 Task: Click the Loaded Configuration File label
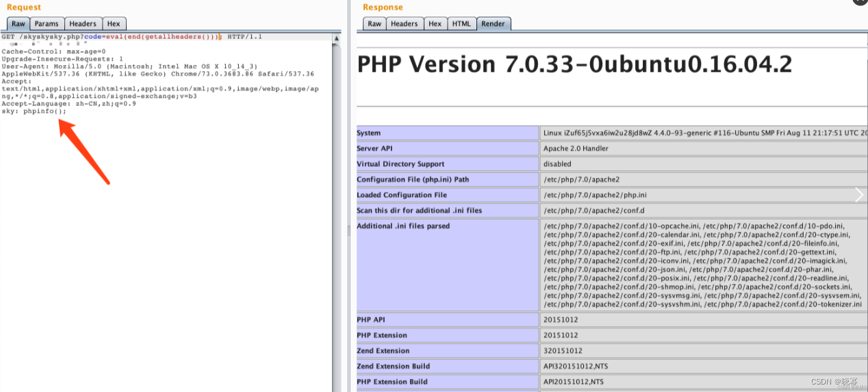pos(402,195)
